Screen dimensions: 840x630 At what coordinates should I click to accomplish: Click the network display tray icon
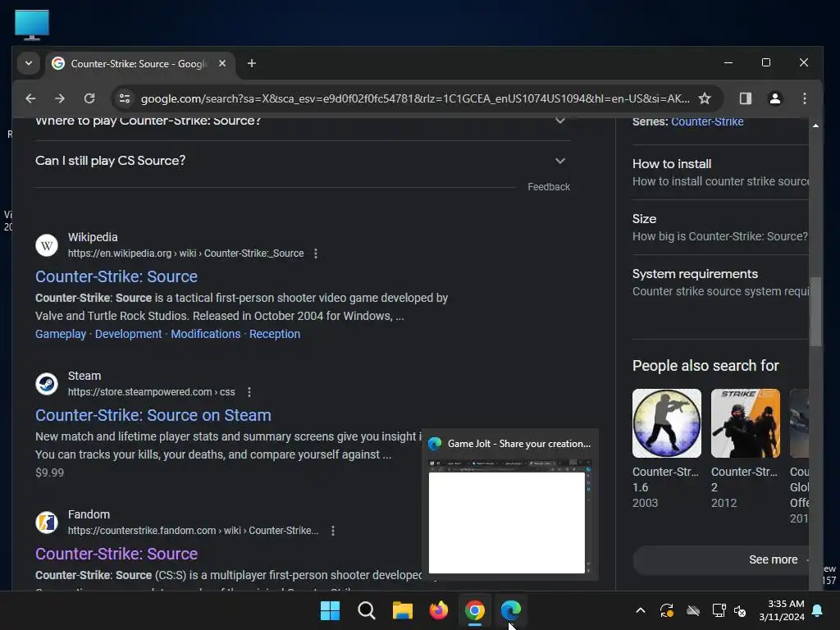(x=719, y=610)
